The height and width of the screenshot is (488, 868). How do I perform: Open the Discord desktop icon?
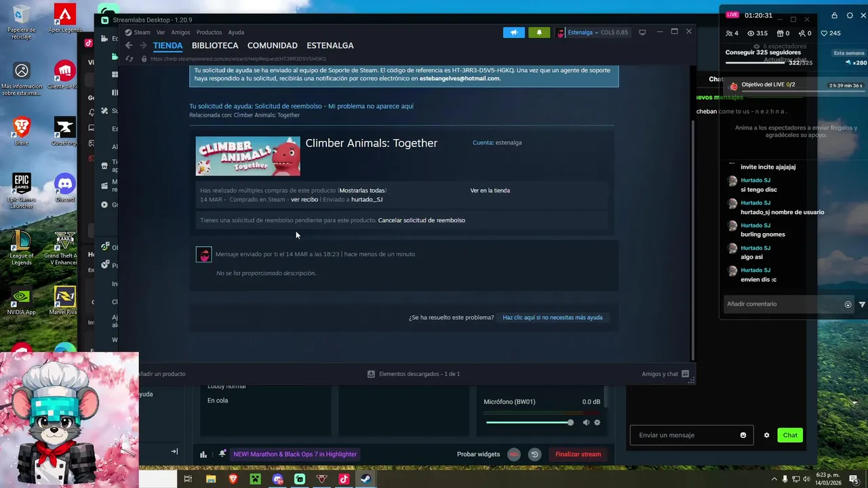65,188
